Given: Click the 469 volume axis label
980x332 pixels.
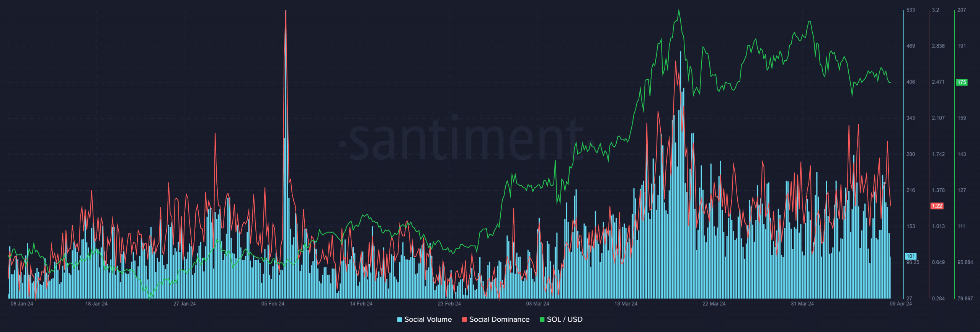Looking at the screenshot, I should click(x=911, y=46).
